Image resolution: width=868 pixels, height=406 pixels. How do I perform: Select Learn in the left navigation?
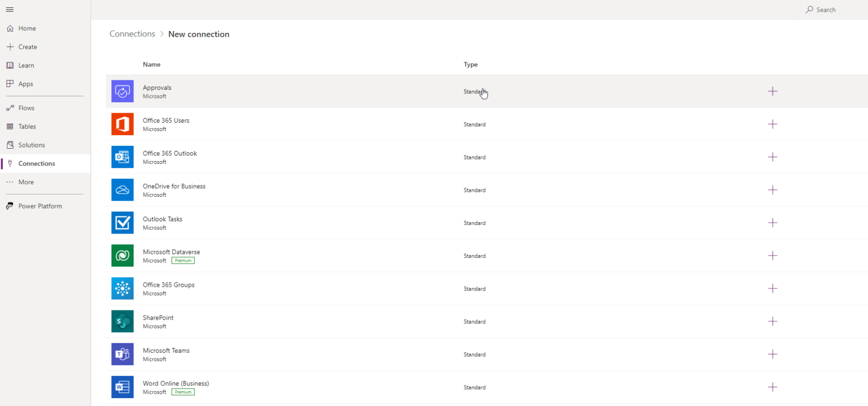(9, 65)
